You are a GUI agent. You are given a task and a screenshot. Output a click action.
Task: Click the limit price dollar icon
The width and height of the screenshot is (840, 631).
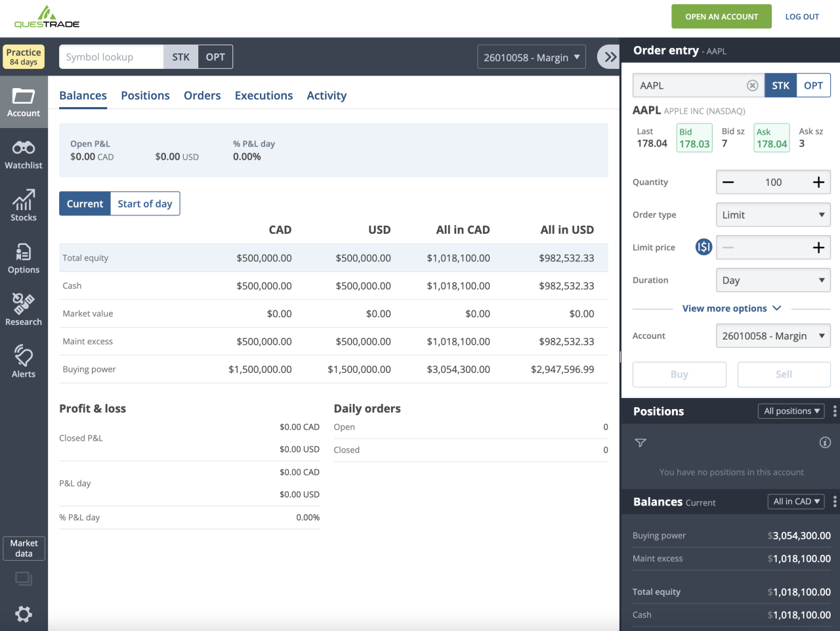(x=704, y=247)
